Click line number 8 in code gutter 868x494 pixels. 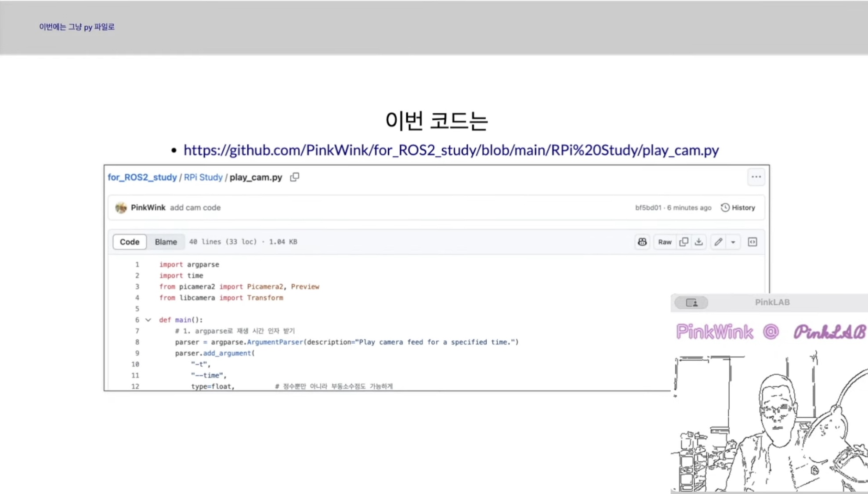click(x=137, y=342)
